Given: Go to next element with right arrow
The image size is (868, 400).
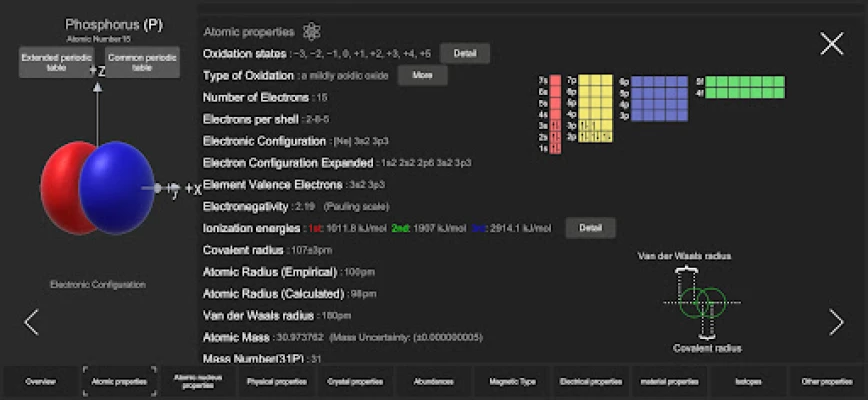Looking at the screenshot, I should pyautogui.click(x=836, y=321).
